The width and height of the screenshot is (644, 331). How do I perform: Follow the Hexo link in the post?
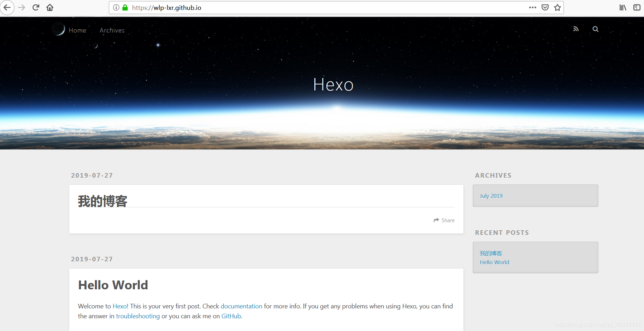tap(119, 306)
